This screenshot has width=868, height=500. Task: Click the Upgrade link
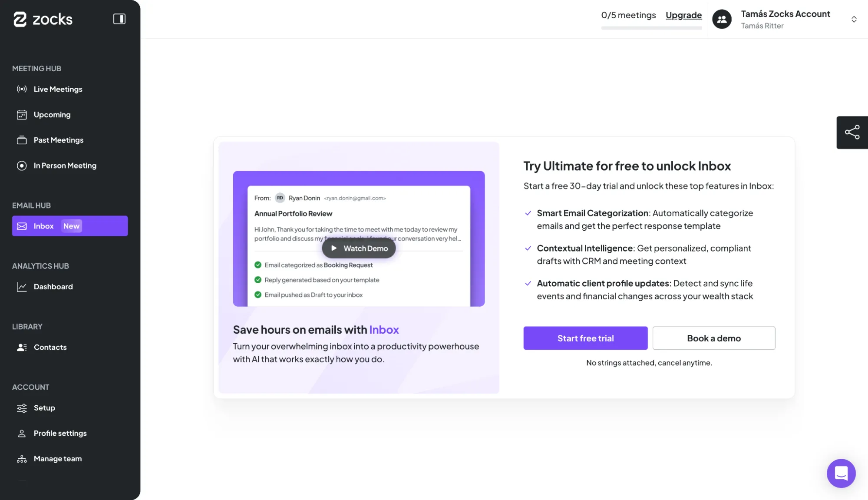click(x=683, y=15)
